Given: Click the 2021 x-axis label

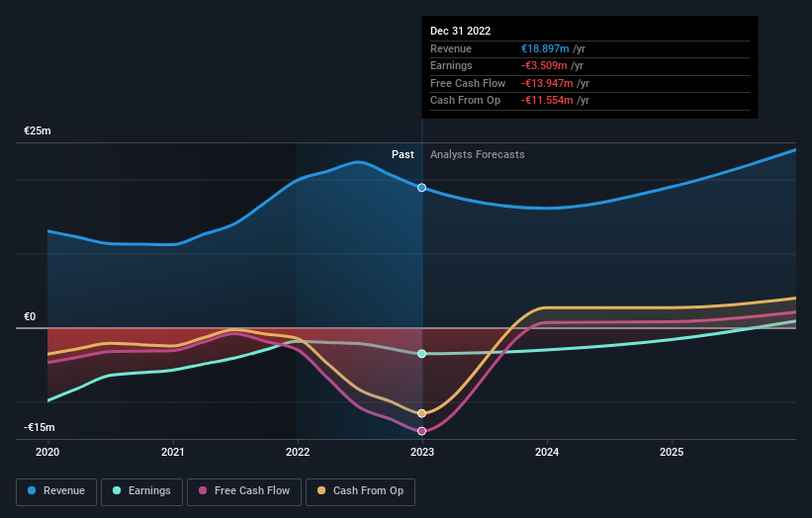Looking at the screenshot, I should coord(172,452).
